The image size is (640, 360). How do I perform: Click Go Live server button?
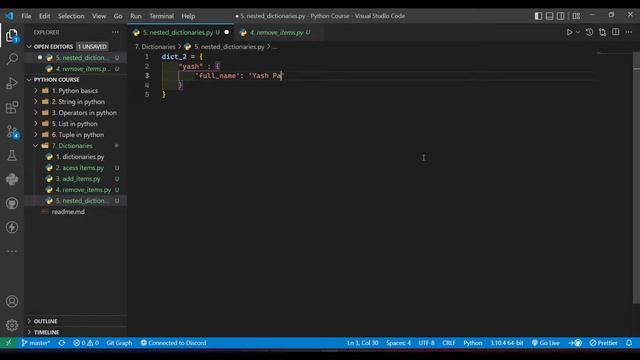tap(546, 343)
